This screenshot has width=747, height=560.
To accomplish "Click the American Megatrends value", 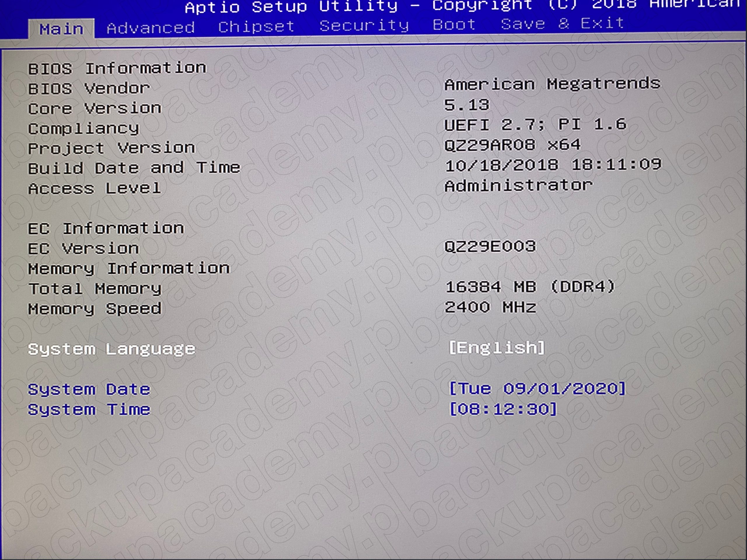I will coord(552,84).
